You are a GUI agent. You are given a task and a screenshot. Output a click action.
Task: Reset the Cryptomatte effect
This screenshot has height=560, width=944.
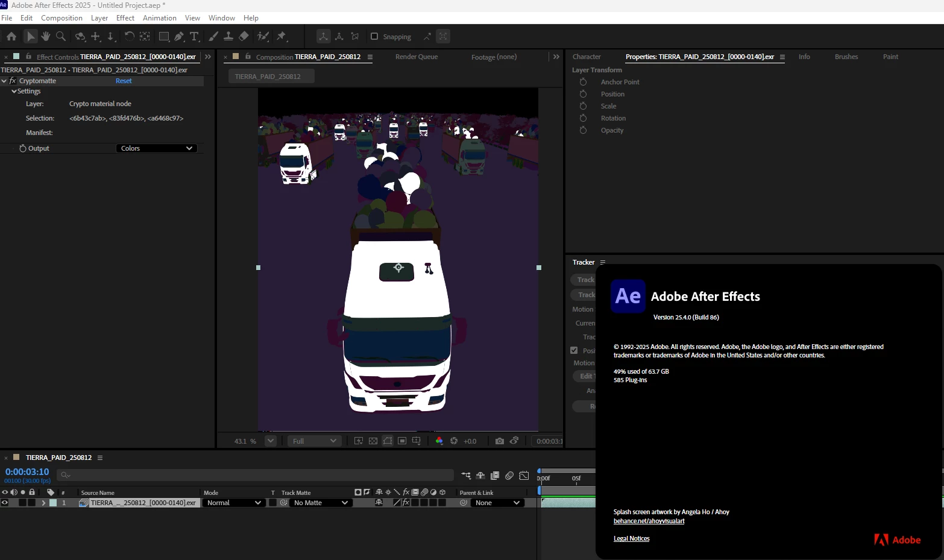124,81
